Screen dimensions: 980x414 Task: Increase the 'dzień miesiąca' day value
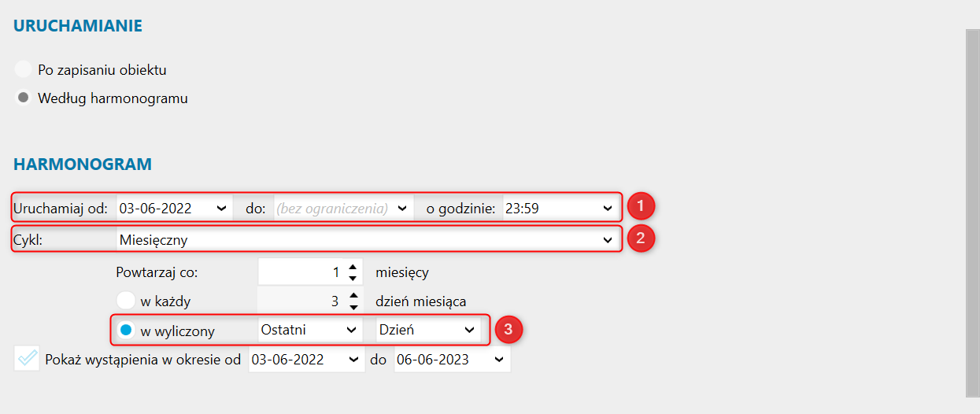pos(353,296)
